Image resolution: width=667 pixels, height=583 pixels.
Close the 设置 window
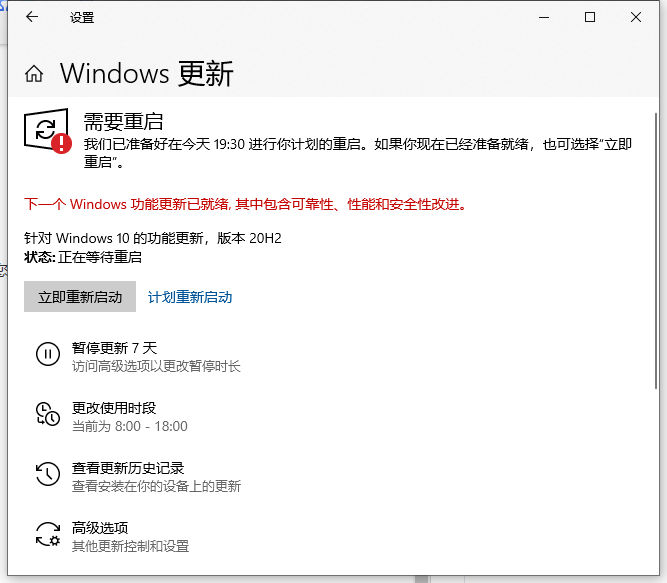click(636, 17)
